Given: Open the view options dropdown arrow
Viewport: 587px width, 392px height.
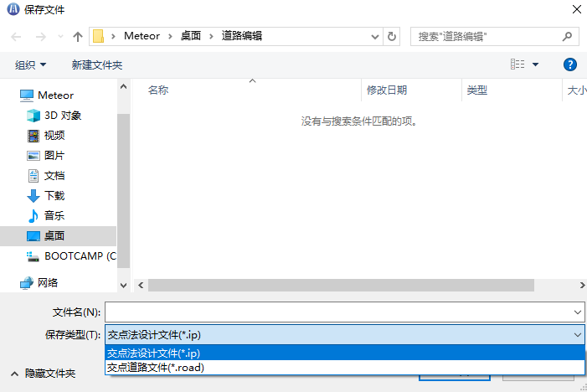Looking at the screenshot, I should pos(535,64).
